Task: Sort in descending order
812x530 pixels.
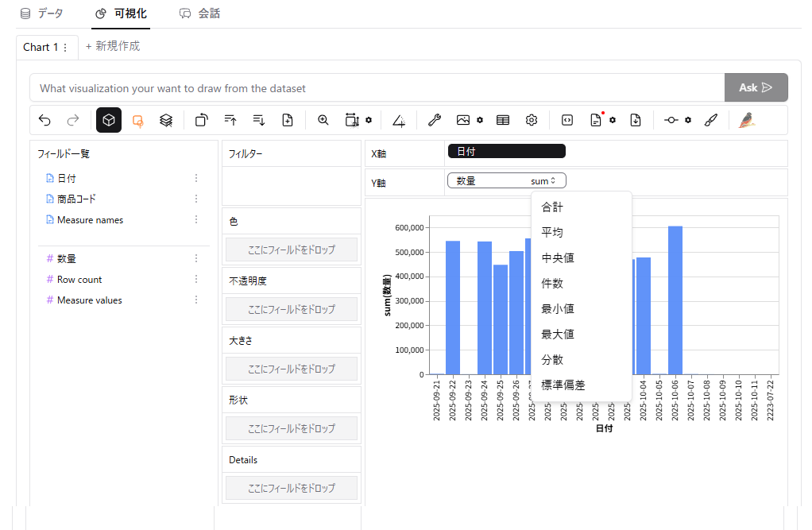Action: [258, 120]
